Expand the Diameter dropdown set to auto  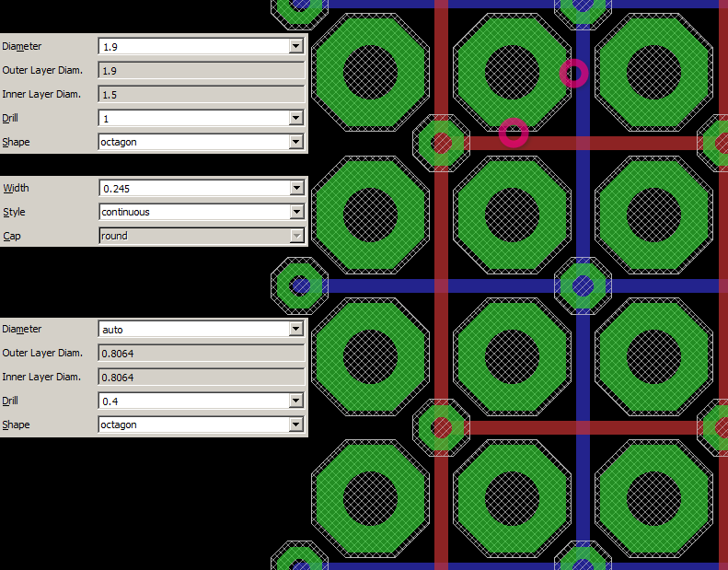(x=295, y=329)
